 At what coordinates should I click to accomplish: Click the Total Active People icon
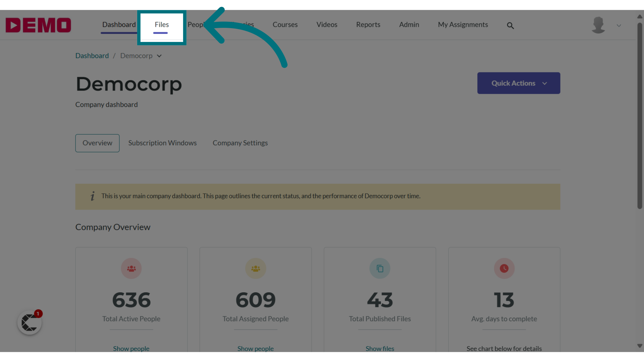131,268
